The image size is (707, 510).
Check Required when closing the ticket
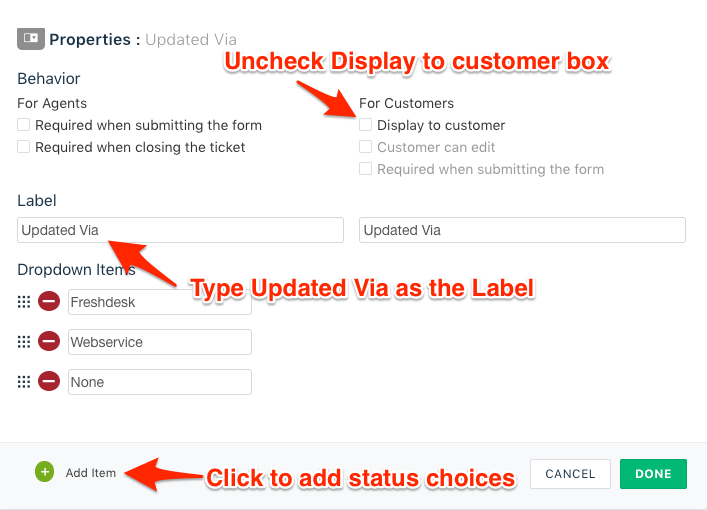click(23, 147)
